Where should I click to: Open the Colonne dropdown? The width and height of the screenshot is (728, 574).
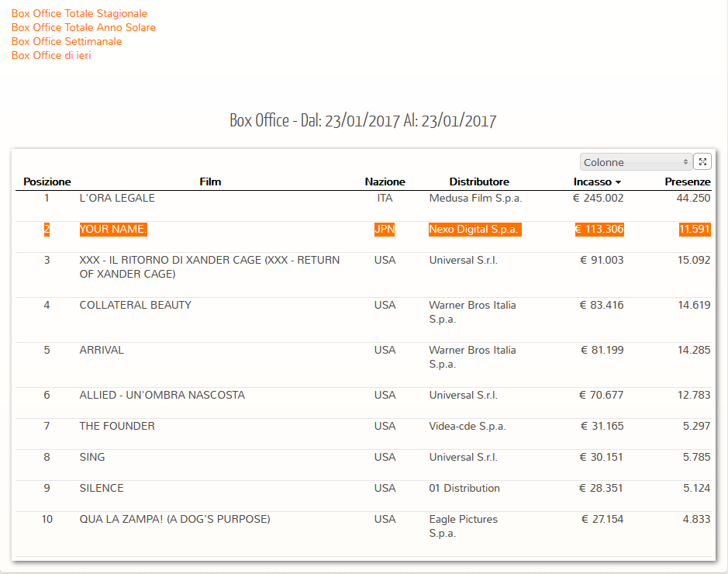(636, 162)
